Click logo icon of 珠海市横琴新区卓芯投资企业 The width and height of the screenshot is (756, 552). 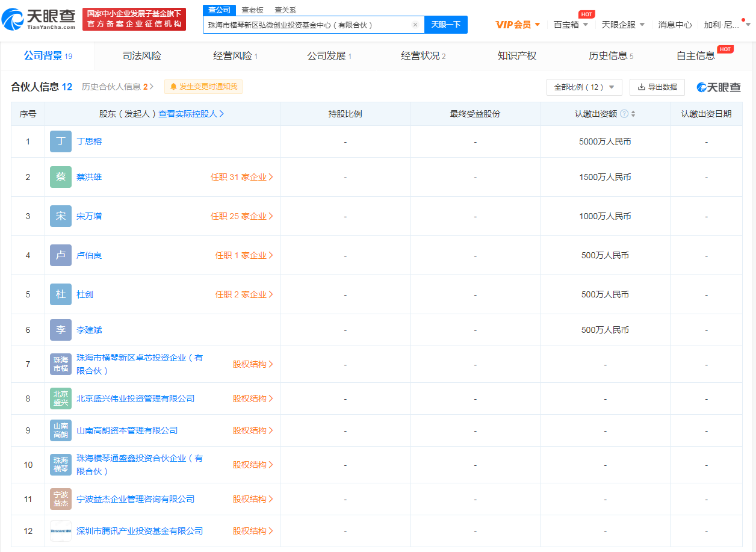tap(61, 364)
